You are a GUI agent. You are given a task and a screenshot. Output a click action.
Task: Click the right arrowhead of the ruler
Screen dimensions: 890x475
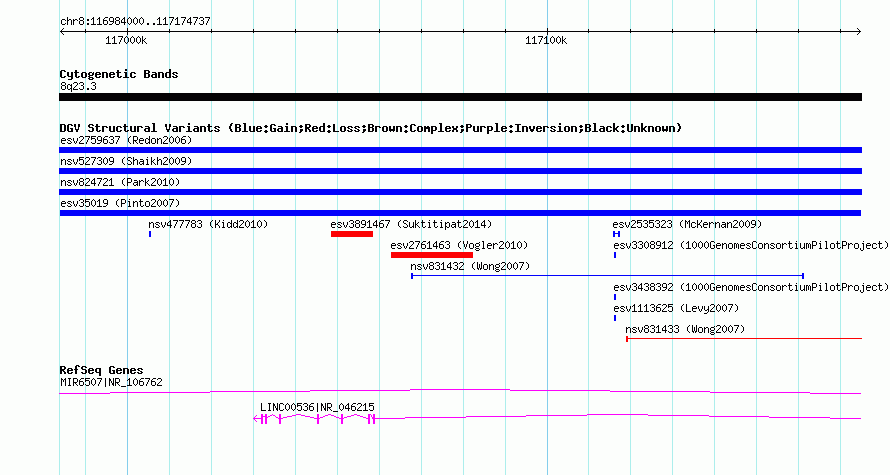(859, 32)
